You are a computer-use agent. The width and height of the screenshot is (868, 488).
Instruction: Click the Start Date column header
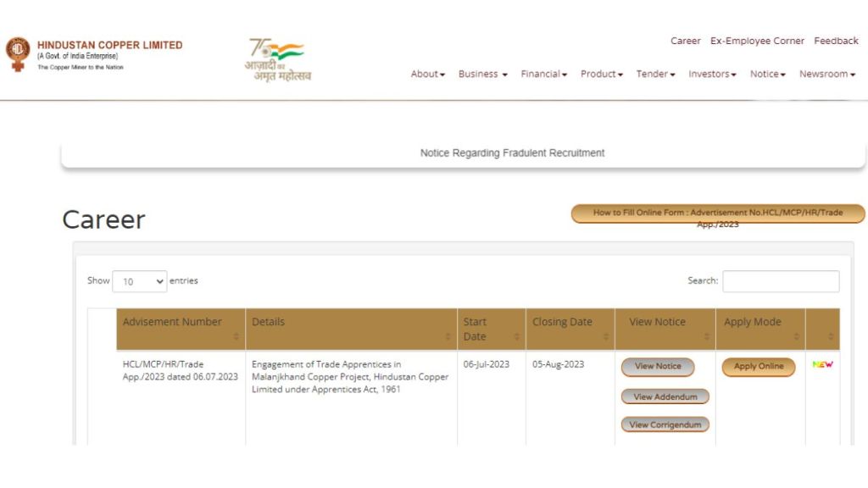[x=492, y=330]
